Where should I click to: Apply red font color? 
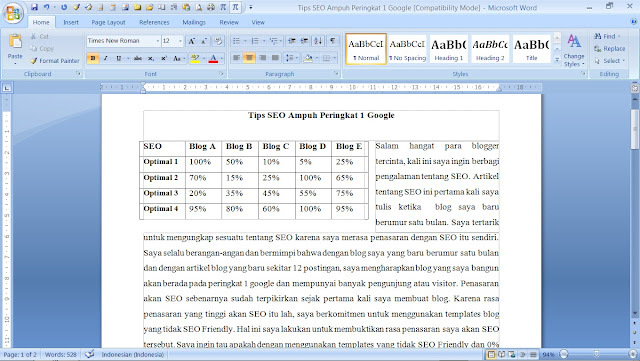pos(213,58)
